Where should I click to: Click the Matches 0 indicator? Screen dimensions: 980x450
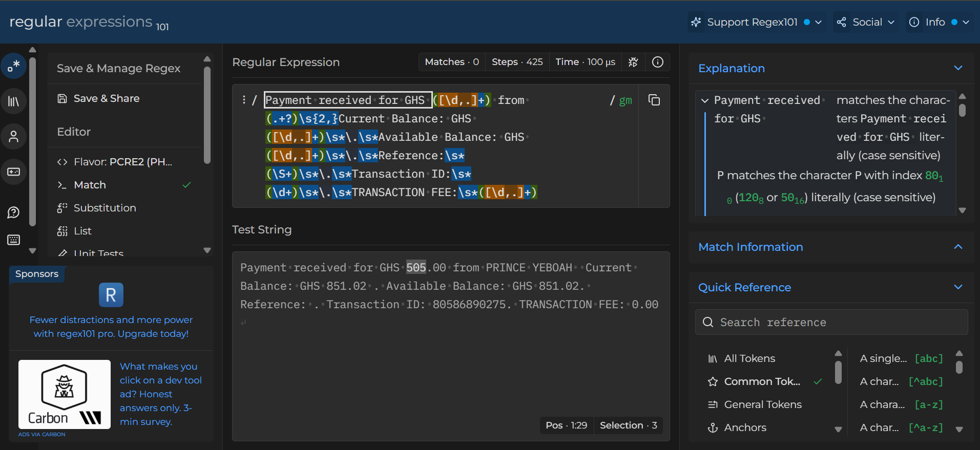pos(452,62)
